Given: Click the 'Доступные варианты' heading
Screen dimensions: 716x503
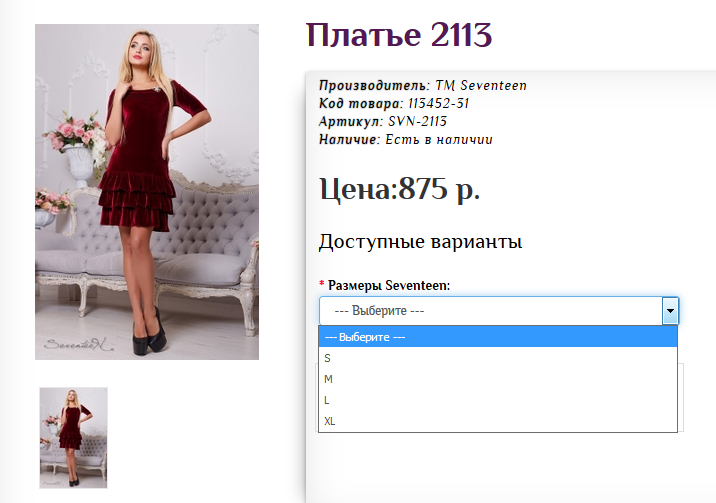Looking at the screenshot, I should [x=420, y=242].
